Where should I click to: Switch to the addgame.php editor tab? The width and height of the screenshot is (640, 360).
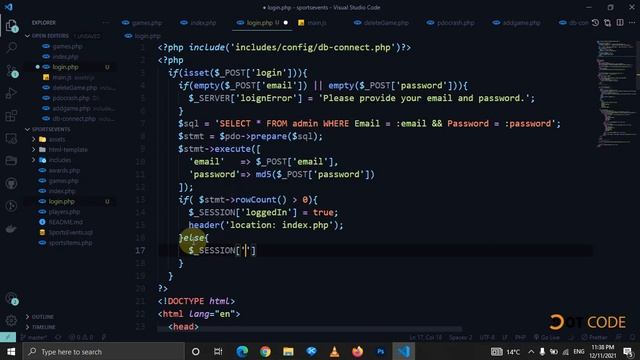[517, 23]
